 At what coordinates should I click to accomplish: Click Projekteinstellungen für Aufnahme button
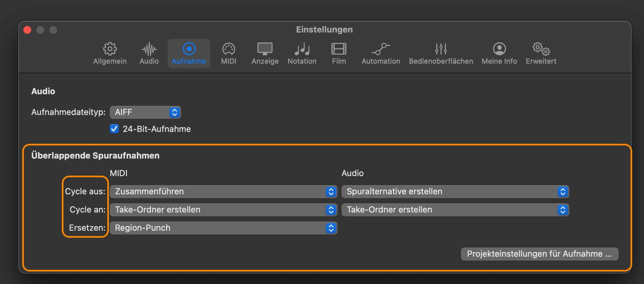(x=539, y=254)
